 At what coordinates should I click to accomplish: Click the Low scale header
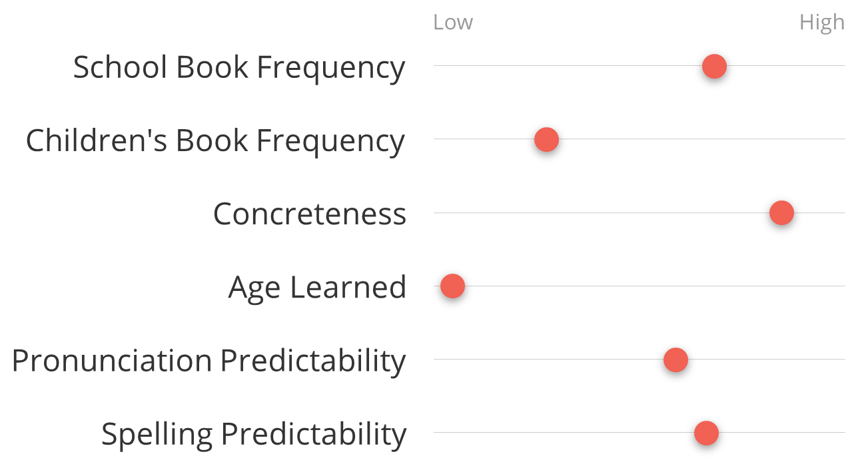click(453, 22)
